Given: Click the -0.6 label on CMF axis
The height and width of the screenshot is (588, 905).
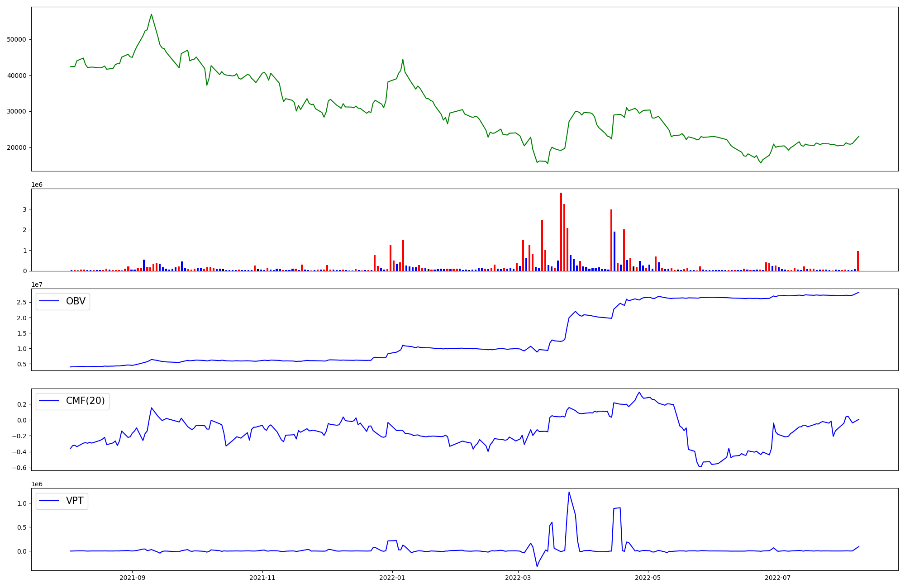Looking at the screenshot, I should click(20, 468).
